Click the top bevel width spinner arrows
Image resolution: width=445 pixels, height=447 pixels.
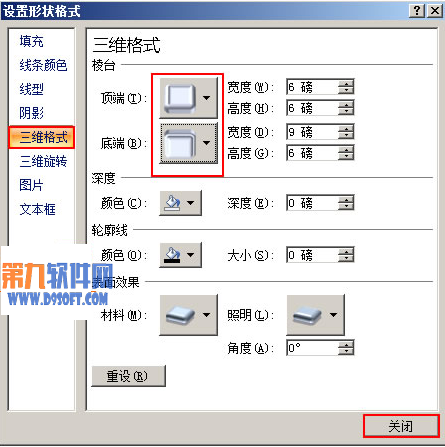pos(346,87)
